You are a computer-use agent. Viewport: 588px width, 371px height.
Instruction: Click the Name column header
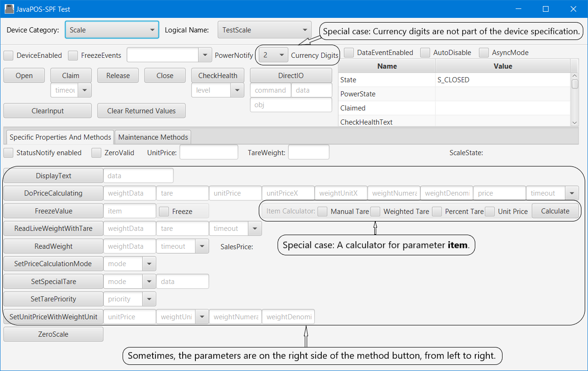coord(387,66)
